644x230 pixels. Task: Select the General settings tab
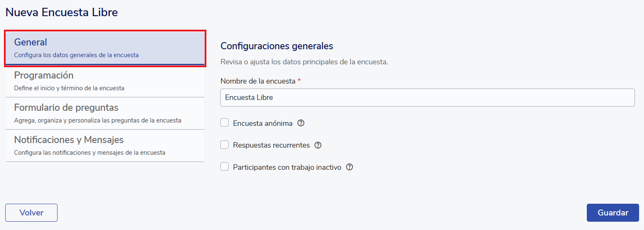105,48
